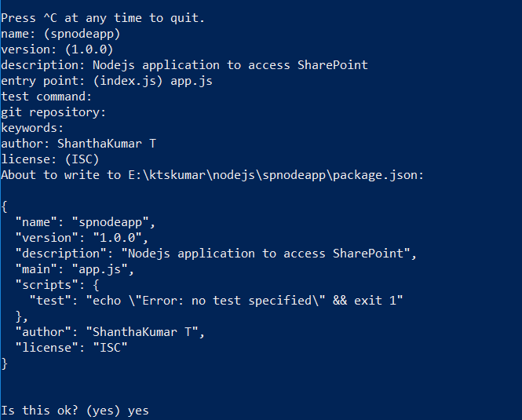Click the entry point app.js text
This screenshot has height=420, width=522.
pos(192,82)
